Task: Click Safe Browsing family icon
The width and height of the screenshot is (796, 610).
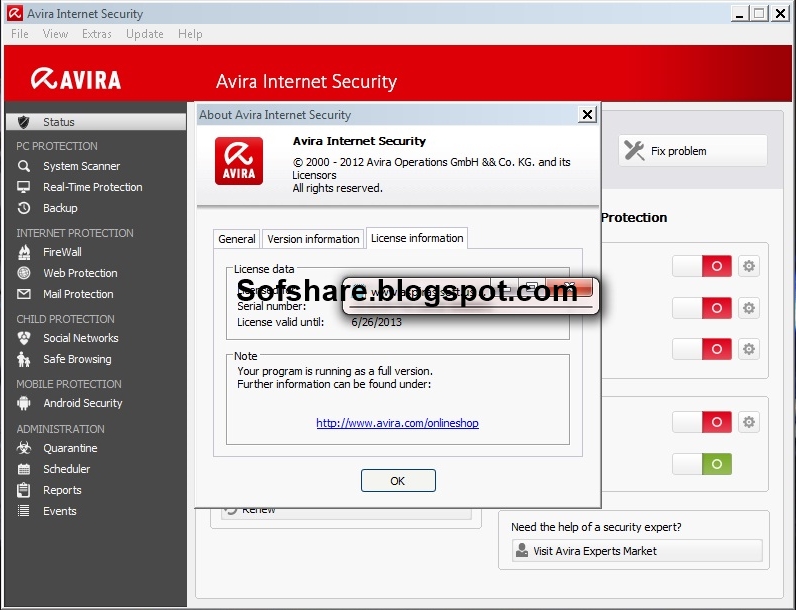Action: [x=23, y=359]
